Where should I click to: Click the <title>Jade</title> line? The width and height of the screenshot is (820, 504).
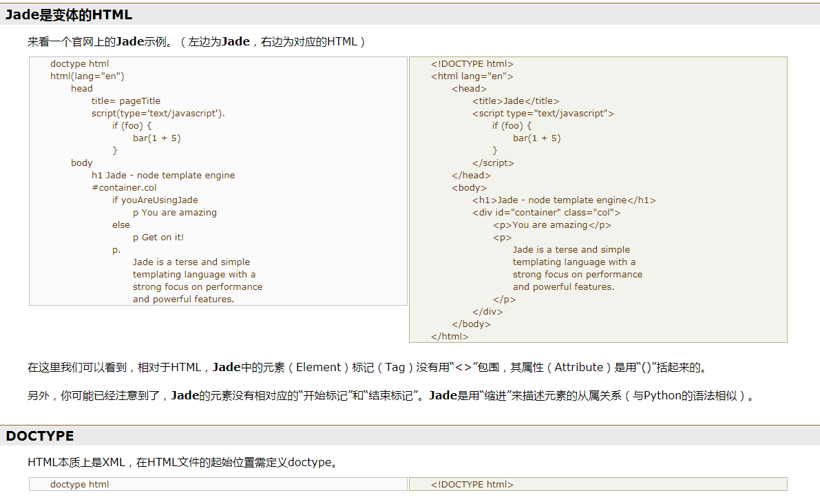(516, 101)
